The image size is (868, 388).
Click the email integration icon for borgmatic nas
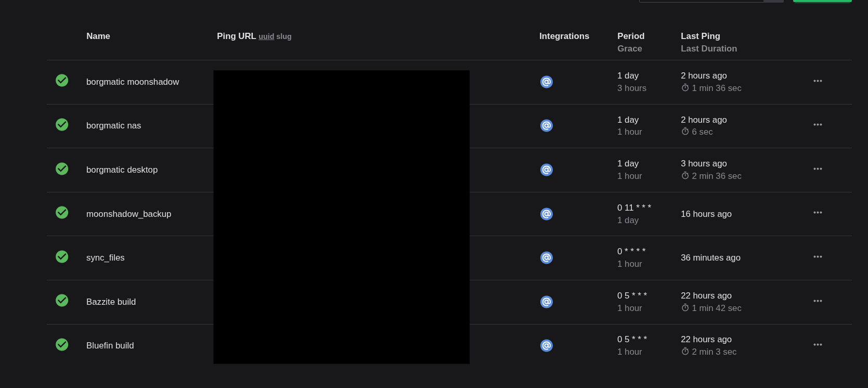click(546, 125)
